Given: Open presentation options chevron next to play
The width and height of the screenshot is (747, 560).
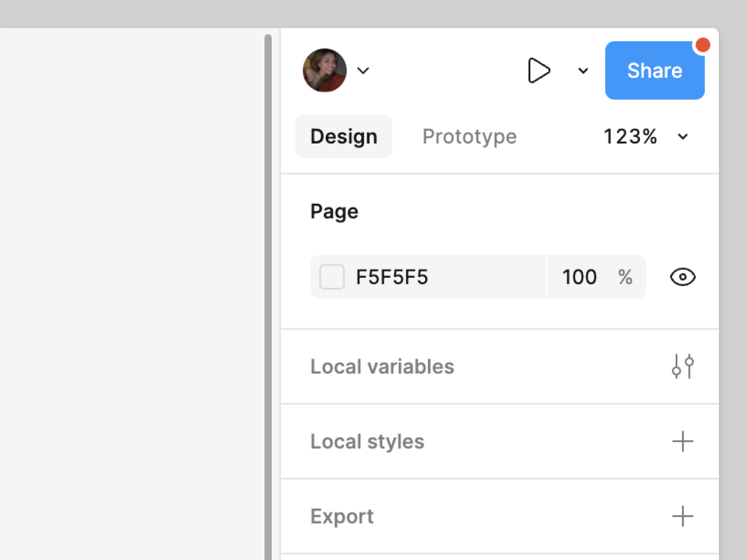Looking at the screenshot, I should tap(583, 71).
